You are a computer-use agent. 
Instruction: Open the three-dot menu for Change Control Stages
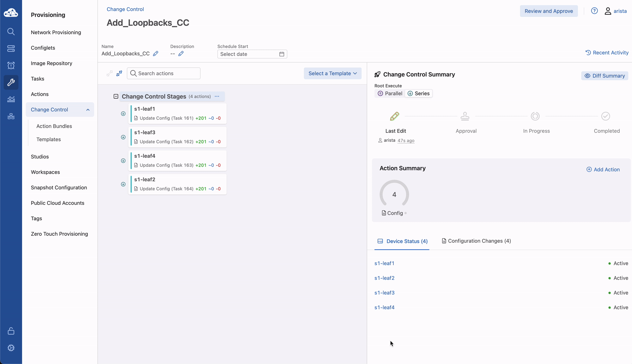click(217, 97)
